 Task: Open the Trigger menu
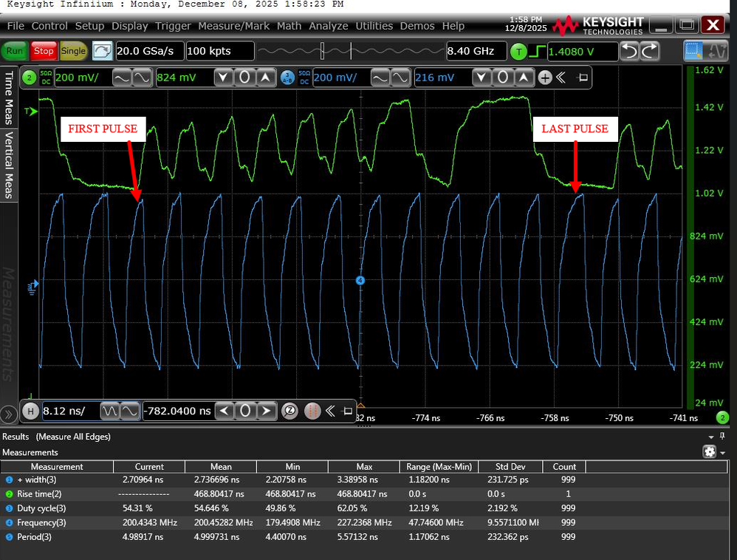point(173,26)
